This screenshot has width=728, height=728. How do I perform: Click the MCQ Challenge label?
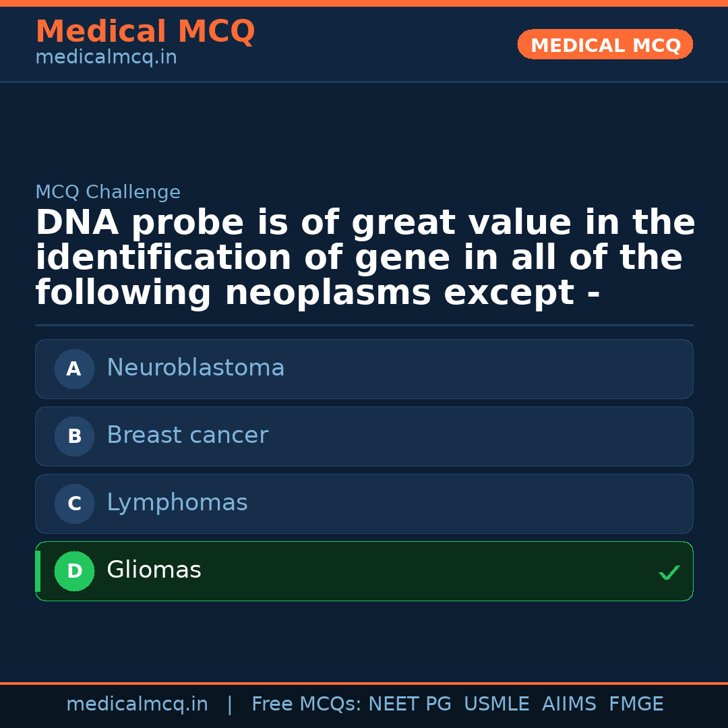pyautogui.click(x=108, y=192)
